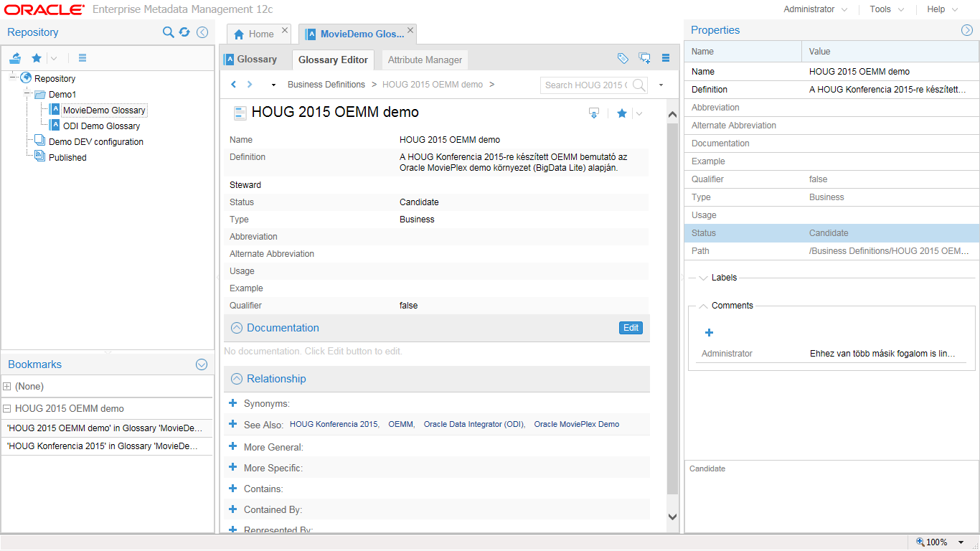Switch to the Home tab

coord(253,34)
